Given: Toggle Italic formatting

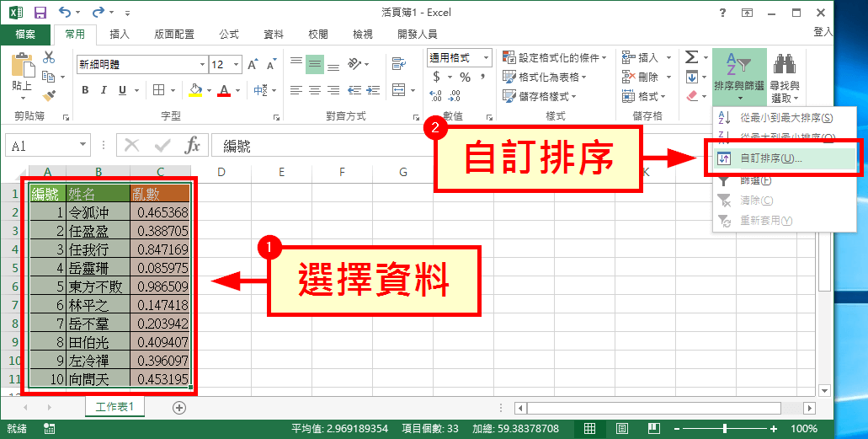Looking at the screenshot, I should 104,90.
